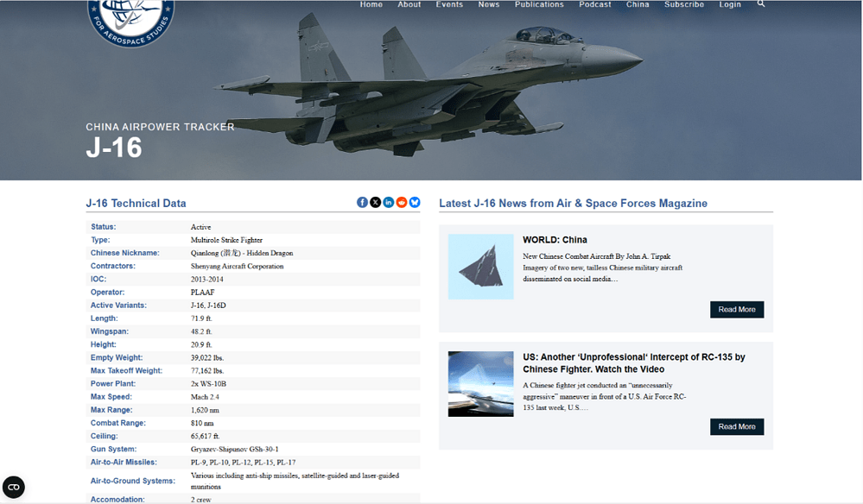Click the aerospace studies logo
Image resolution: width=863 pixels, height=504 pixels.
click(131, 22)
